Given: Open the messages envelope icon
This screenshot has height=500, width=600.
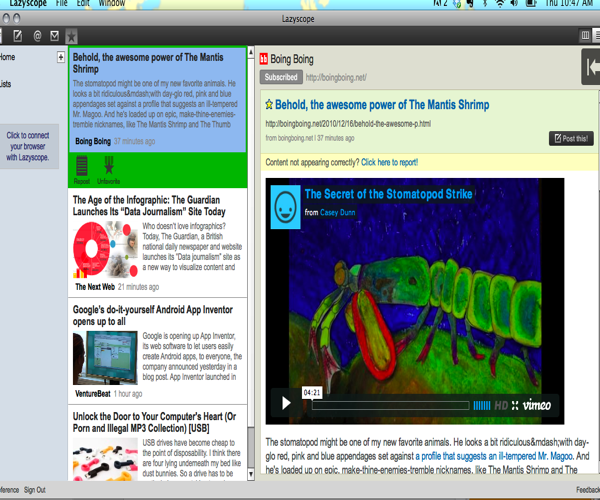Looking at the screenshot, I should click(x=55, y=36).
